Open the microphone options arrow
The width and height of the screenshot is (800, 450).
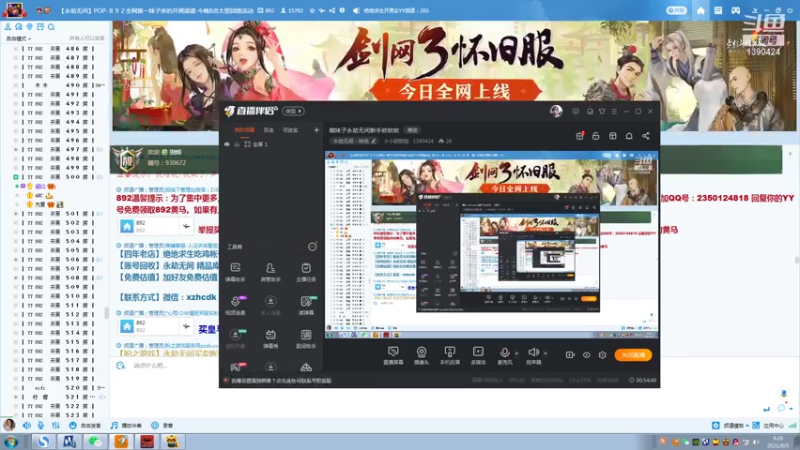[x=516, y=353]
